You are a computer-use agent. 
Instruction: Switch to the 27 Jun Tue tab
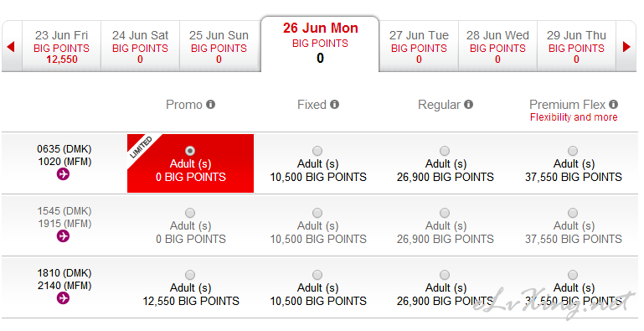pyautogui.click(x=419, y=47)
